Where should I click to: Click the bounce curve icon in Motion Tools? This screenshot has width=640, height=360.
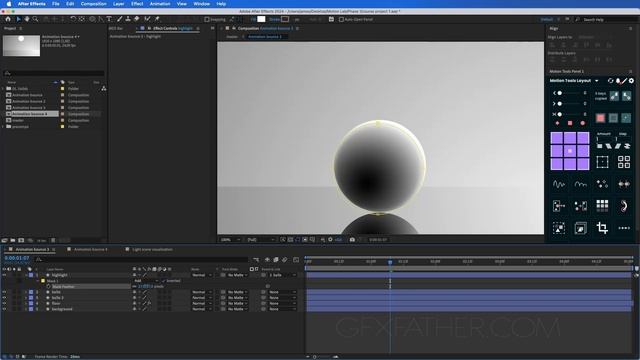(x=580, y=184)
